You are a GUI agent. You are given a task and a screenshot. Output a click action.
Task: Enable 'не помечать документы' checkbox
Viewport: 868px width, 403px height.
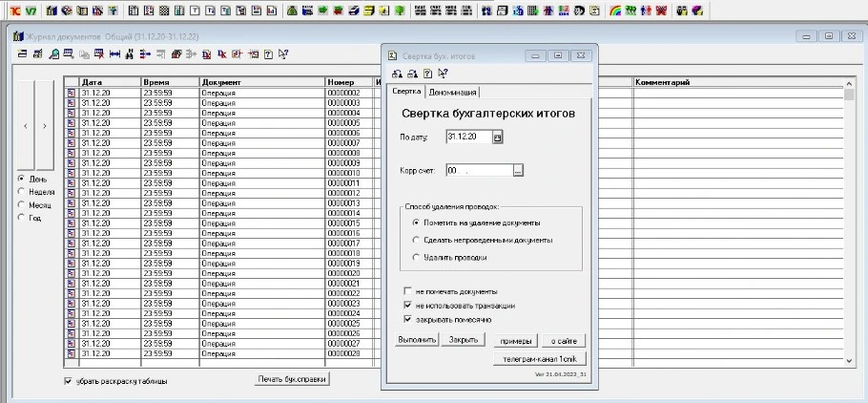click(x=407, y=291)
